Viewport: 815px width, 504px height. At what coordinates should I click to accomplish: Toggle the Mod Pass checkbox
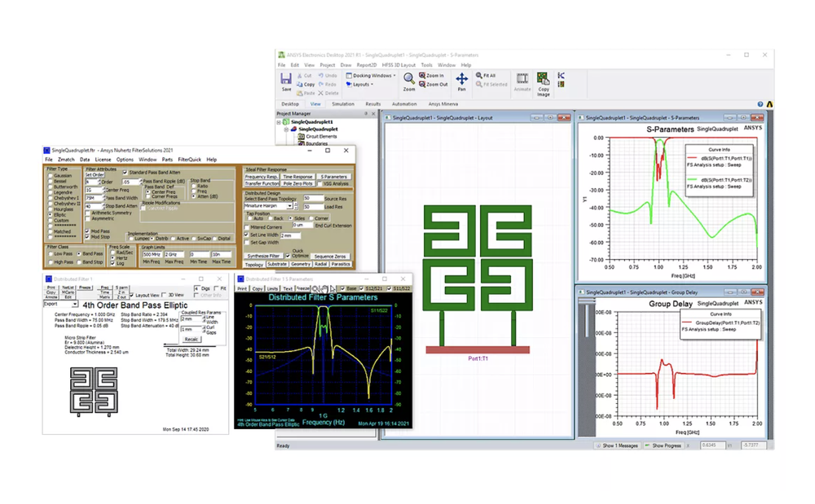tap(87, 231)
